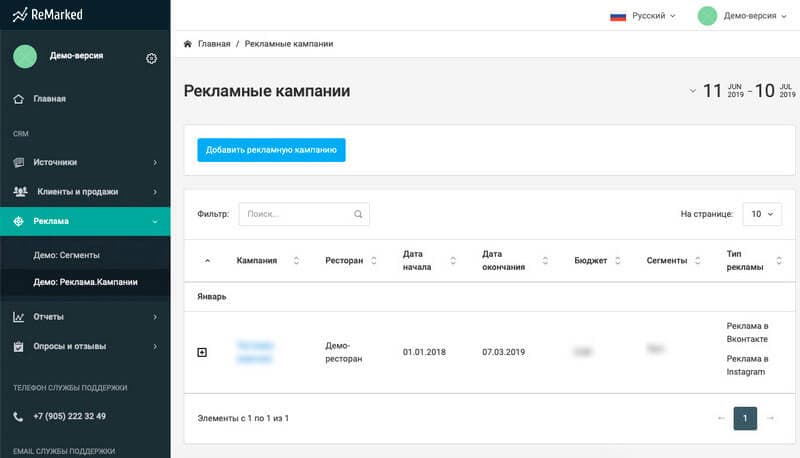Click the search magnifier icon in filter
800x458 pixels.
(358, 214)
